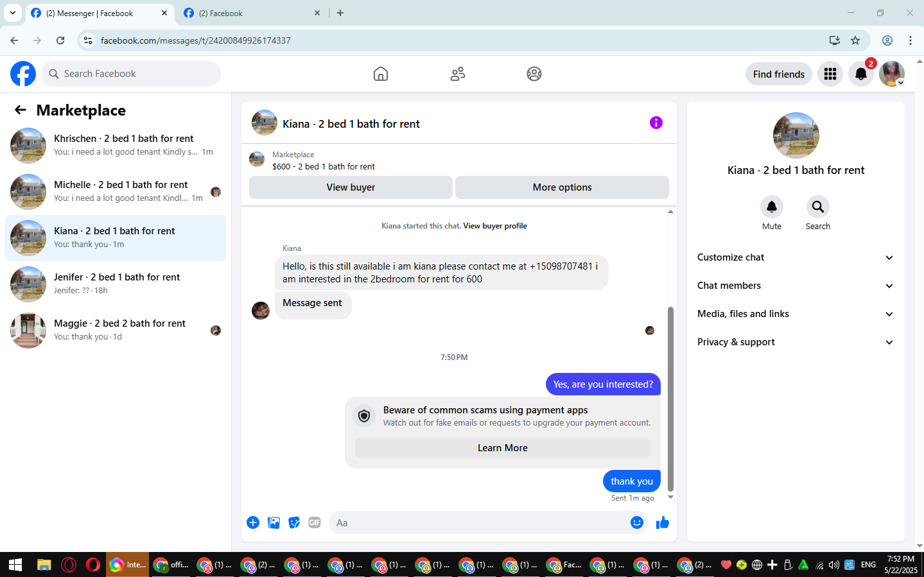
Task: Send a thumbs-up like
Action: pos(663,522)
